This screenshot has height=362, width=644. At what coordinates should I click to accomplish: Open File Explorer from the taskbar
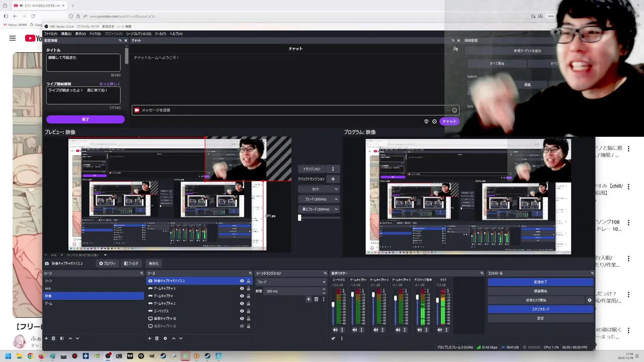click(19, 356)
